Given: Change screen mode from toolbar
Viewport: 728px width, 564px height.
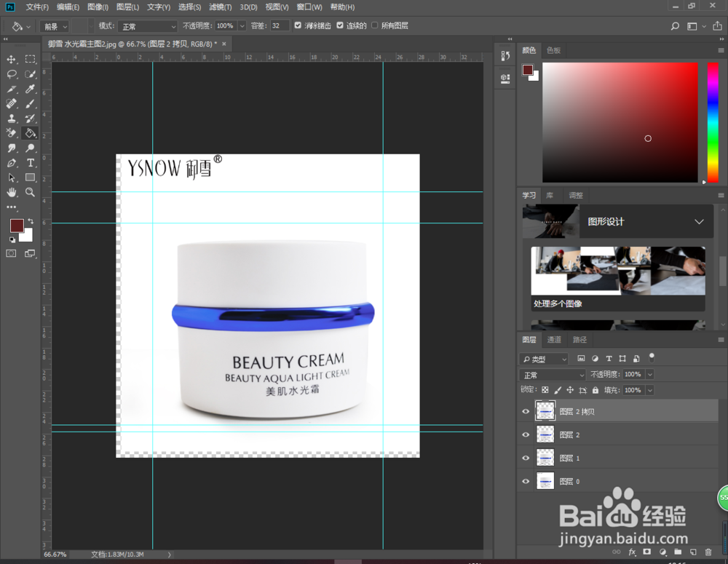Looking at the screenshot, I should point(30,253).
